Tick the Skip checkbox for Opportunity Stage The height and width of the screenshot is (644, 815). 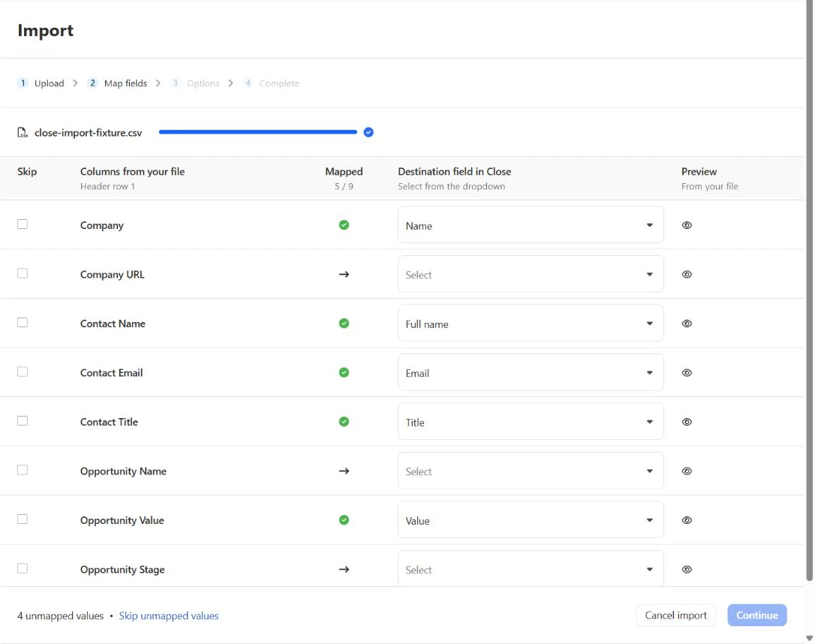pos(23,568)
